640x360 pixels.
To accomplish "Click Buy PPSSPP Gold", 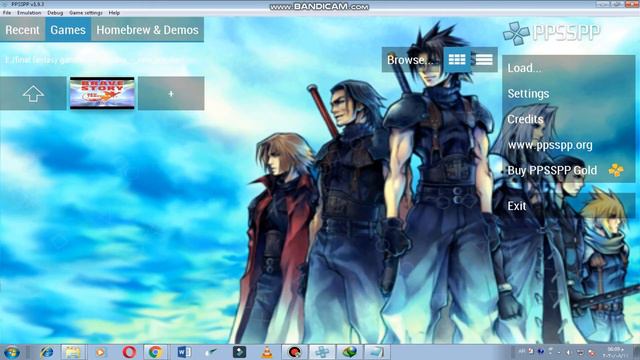I will point(569,170).
